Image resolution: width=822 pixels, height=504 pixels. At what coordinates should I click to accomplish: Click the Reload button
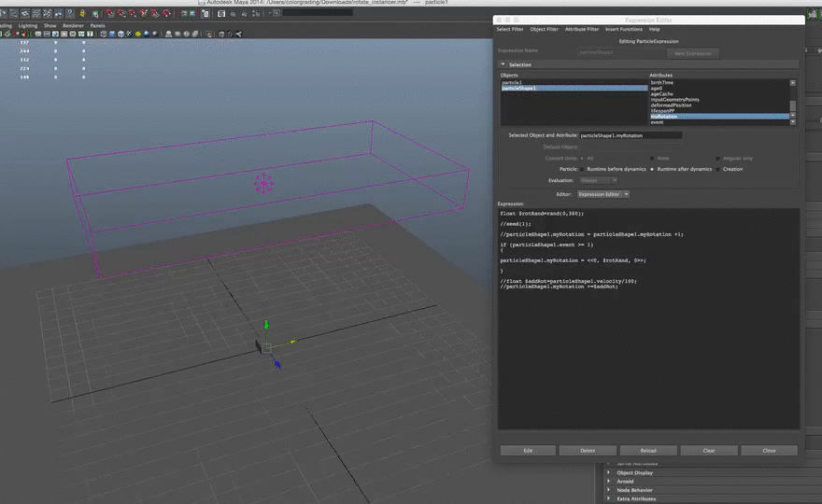(647, 450)
